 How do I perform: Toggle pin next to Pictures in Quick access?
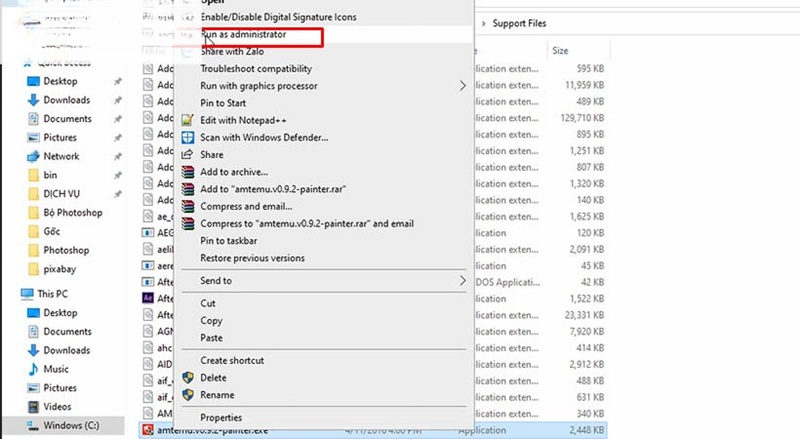tap(117, 138)
